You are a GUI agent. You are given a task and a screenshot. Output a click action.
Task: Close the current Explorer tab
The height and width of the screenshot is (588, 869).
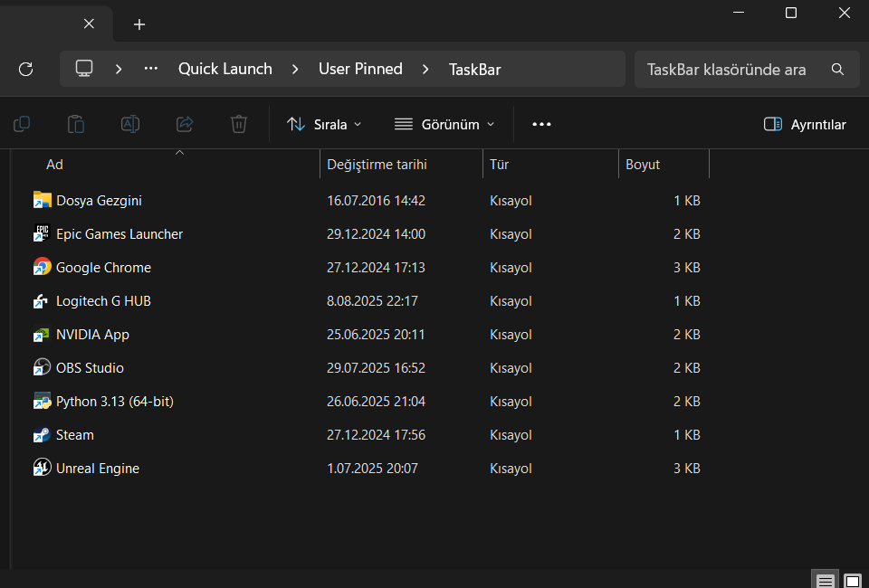tap(89, 24)
